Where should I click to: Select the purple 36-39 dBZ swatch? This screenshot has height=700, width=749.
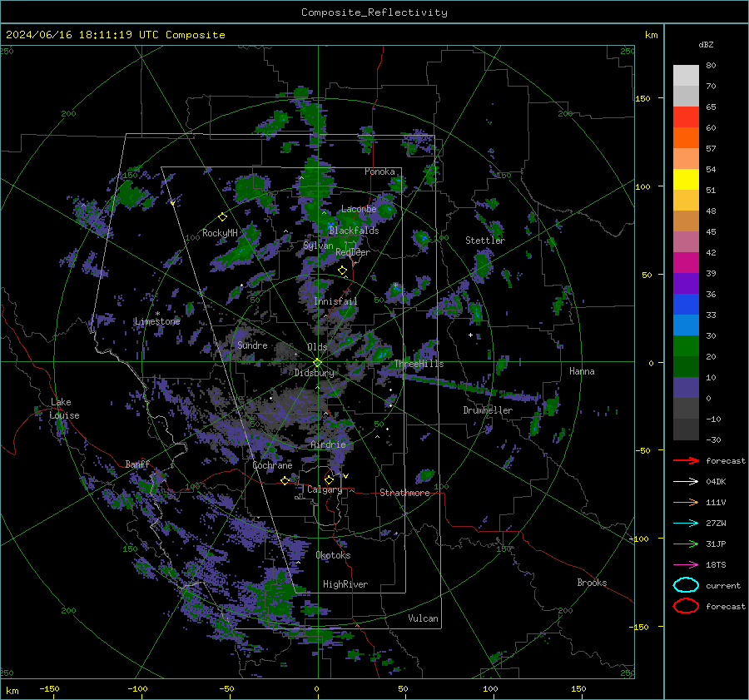(x=686, y=284)
